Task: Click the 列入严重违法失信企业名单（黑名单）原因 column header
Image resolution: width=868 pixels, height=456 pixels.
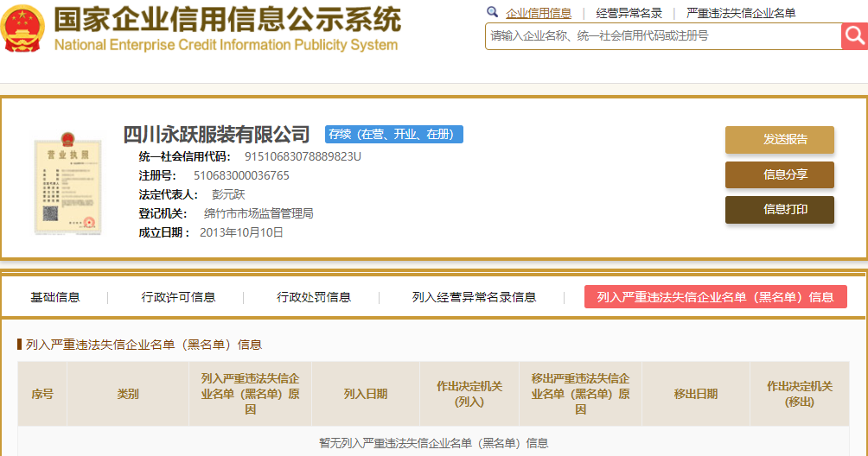Action: coord(250,394)
